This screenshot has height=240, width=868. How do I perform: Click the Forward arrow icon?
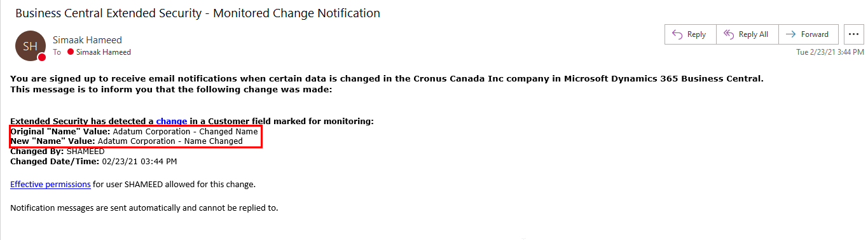pos(791,34)
